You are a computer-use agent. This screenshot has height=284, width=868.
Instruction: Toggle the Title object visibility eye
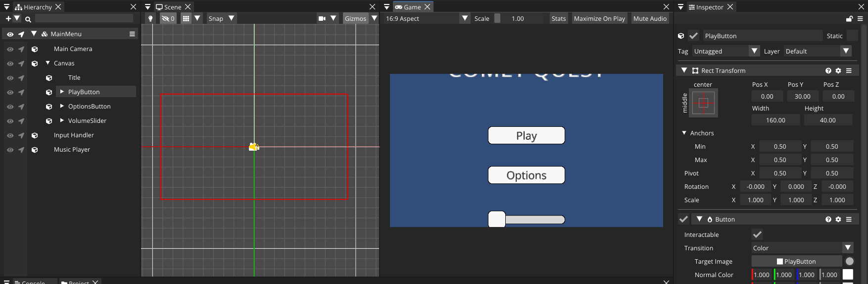tap(10, 78)
